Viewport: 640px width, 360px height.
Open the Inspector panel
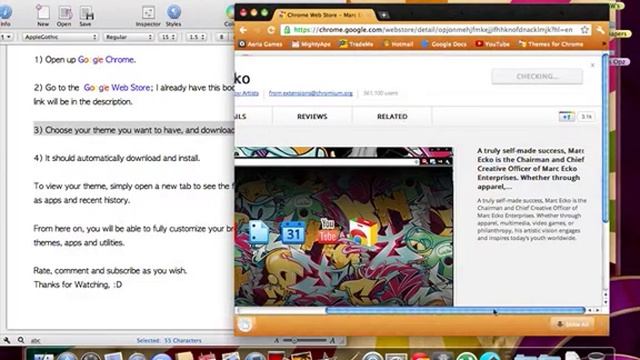pos(148,16)
